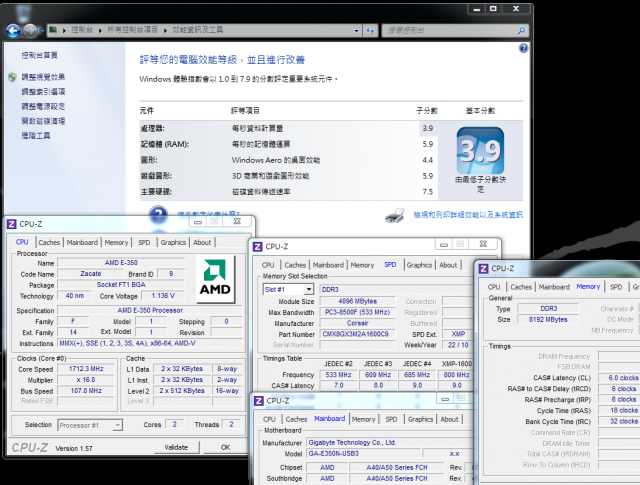
Task: Click the Package value Socket FT1 BGA
Action: coord(121,285)
